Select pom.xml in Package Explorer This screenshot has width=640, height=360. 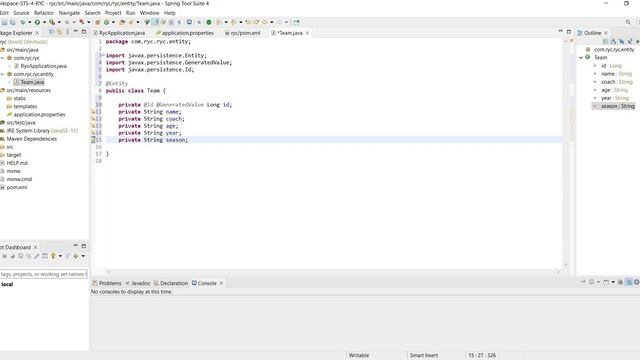coord(17,187)
